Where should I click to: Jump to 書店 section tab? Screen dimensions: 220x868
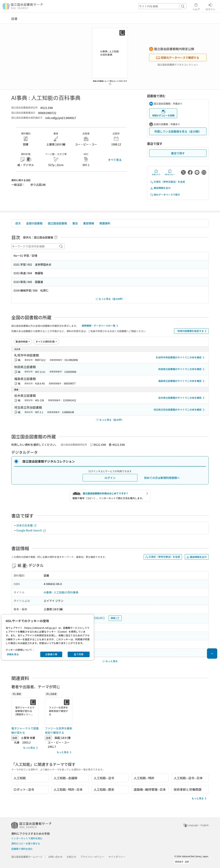75,223
